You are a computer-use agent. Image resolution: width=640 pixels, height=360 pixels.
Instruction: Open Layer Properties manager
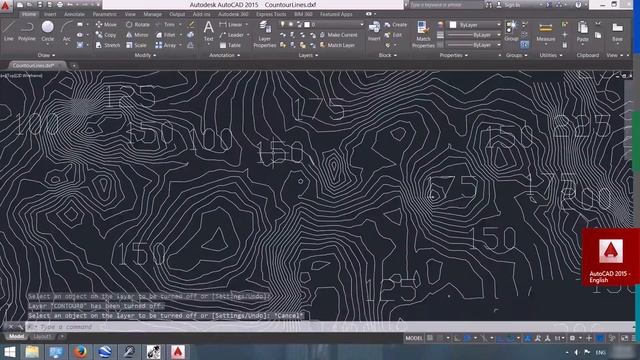pyautogui.click(x=264, y=34)
